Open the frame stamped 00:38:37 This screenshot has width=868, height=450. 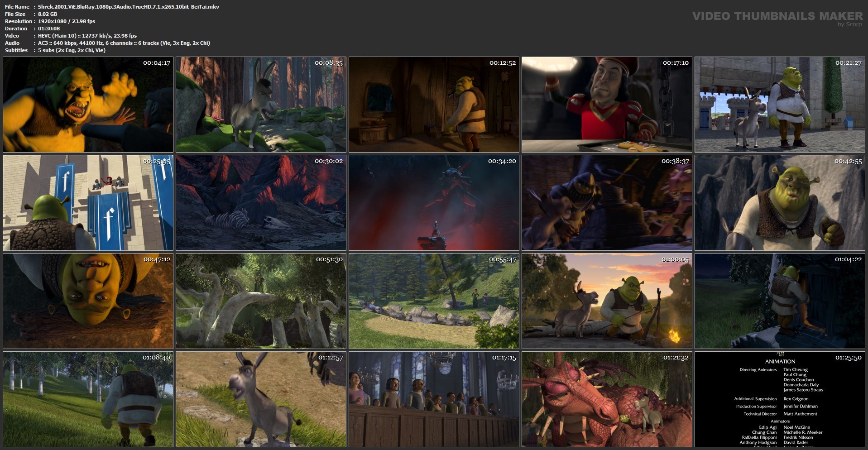tap(607, 203)
